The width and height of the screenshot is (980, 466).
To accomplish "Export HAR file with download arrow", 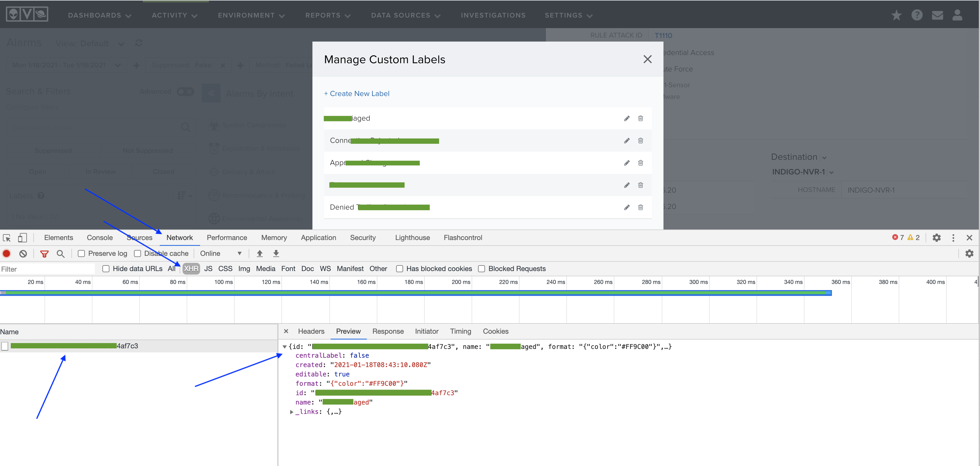I will pyautogui.click(x=276, y=253).
